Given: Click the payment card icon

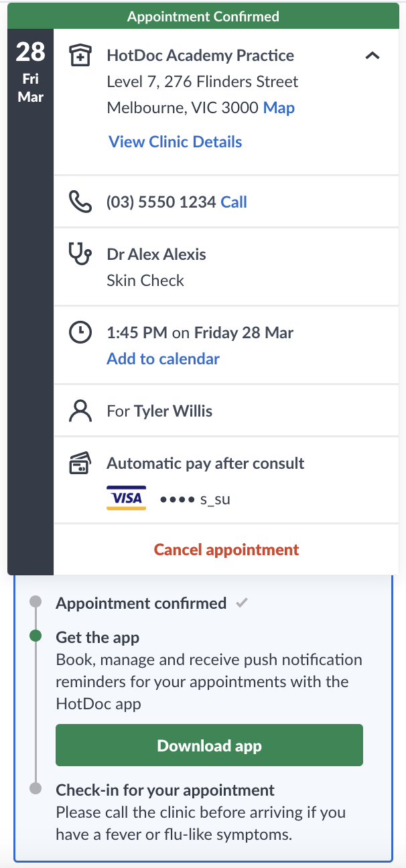Looking at the screenshot, I should 80,463.
